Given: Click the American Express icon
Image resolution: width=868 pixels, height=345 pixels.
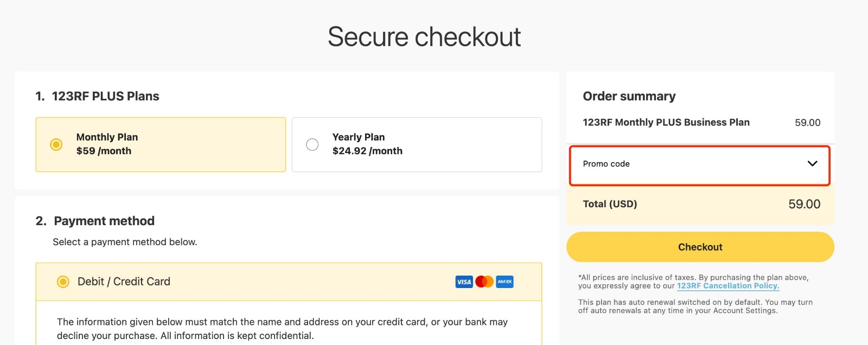Looking at the screenshot, I should (x=506, y=282).
